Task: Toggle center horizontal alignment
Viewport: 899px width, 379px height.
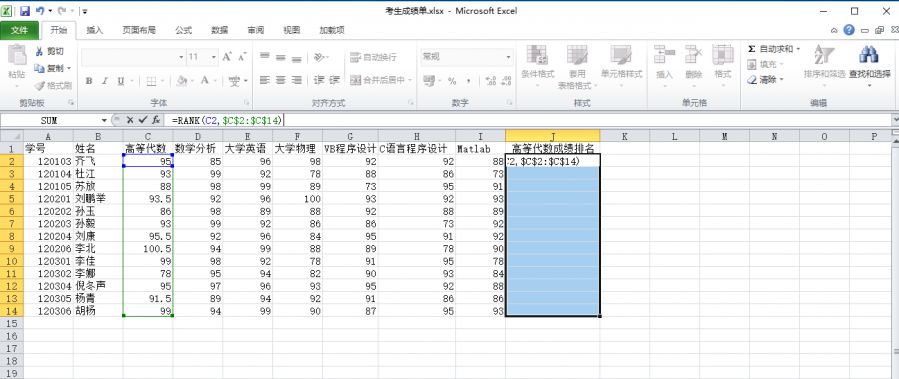Action: tap(280, 80)
